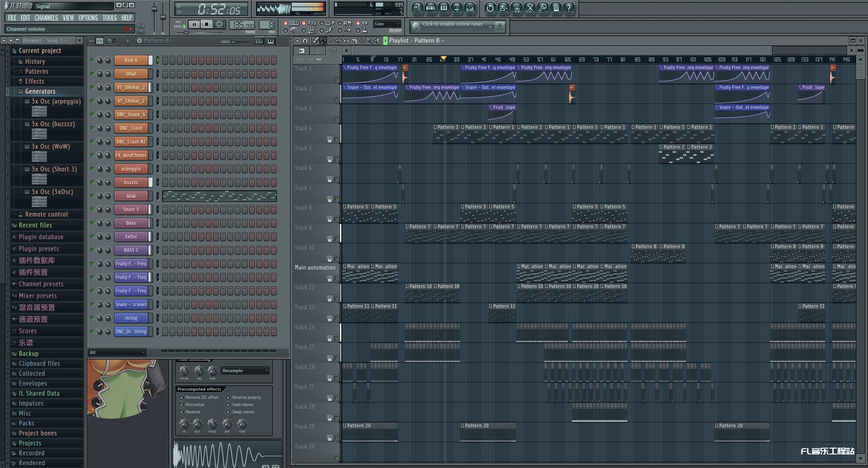This screenshot has width=868, height=468.
Task: Open the EDIT menu
Action: coord(25,18)
